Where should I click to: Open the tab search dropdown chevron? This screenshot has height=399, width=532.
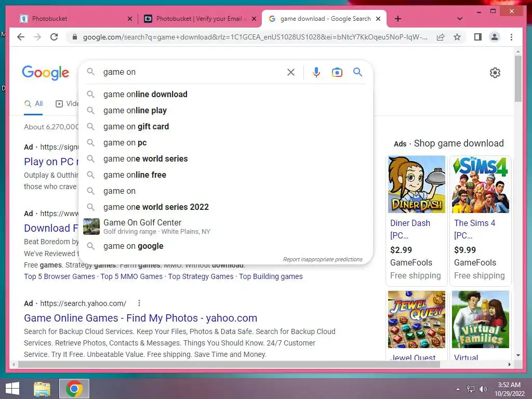pyautogui.click(x=460, y=19)
